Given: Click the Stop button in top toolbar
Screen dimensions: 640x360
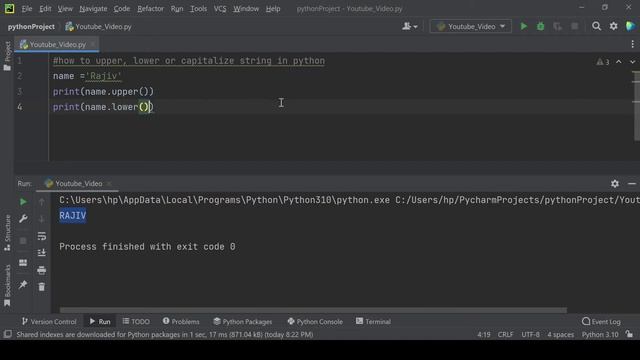Looking at the screenshot, I should pyautogui.click(x=574, y=27).
